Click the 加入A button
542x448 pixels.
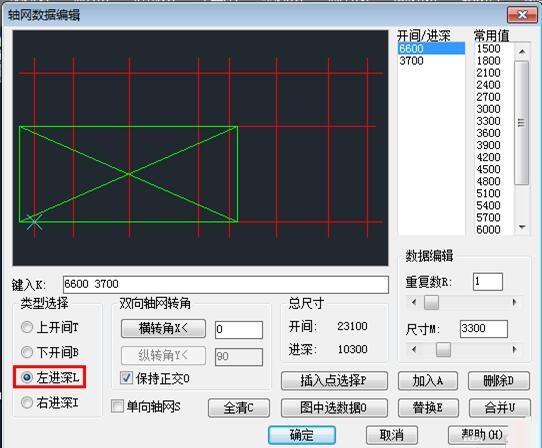428,381
